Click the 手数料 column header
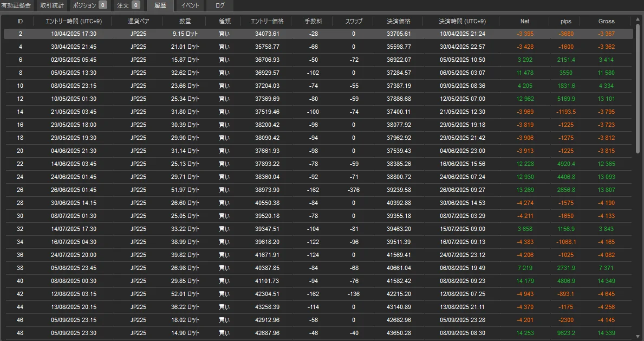 click(x=313, y=21)
